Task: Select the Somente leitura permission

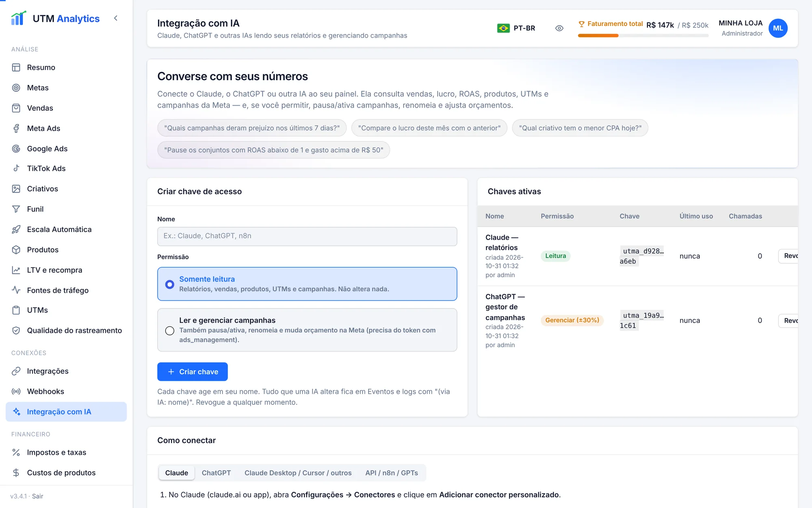Action: coord(307,284)
